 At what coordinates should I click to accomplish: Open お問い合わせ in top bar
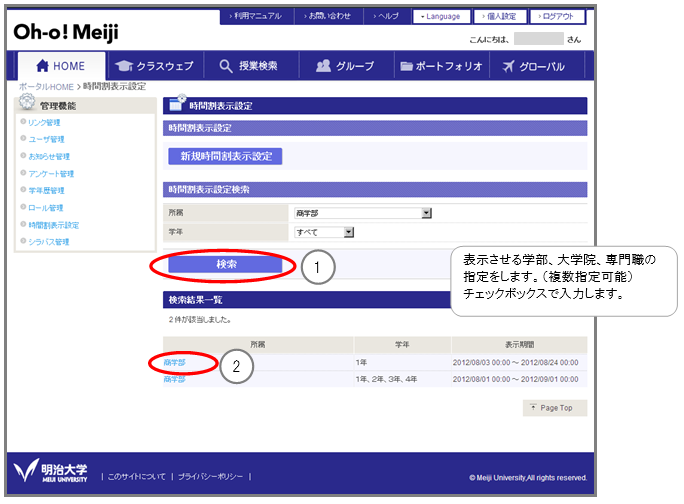(328, 17)
